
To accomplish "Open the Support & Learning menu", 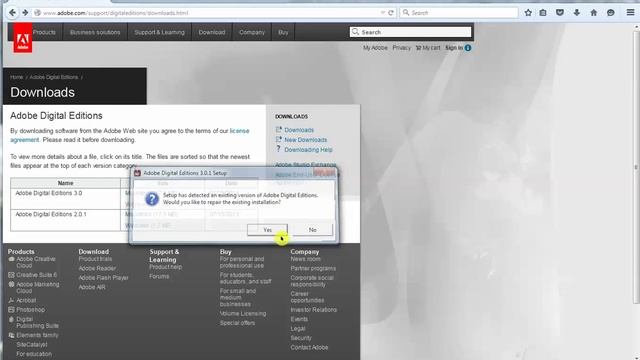I will 160,32.
